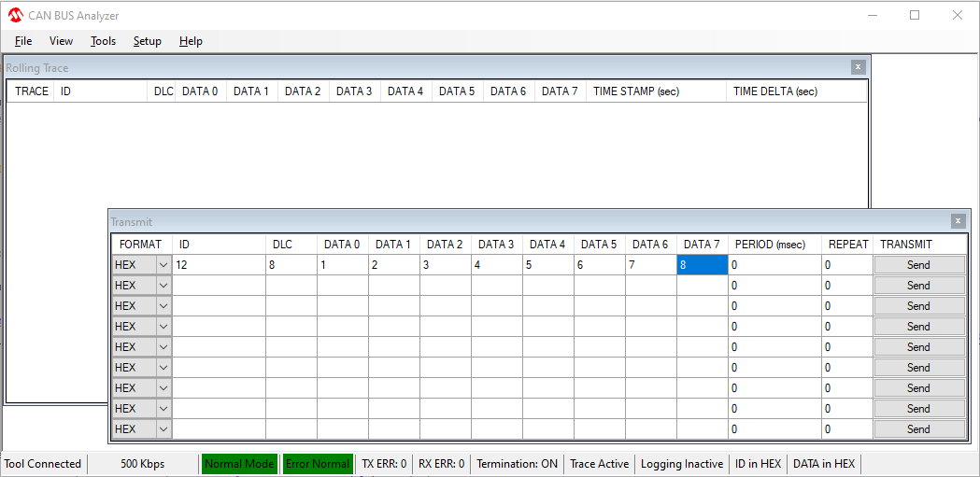Click the DATA in HEX status entry
The width and height of the screenshot is (980, 477).
[x=824, y=464]
